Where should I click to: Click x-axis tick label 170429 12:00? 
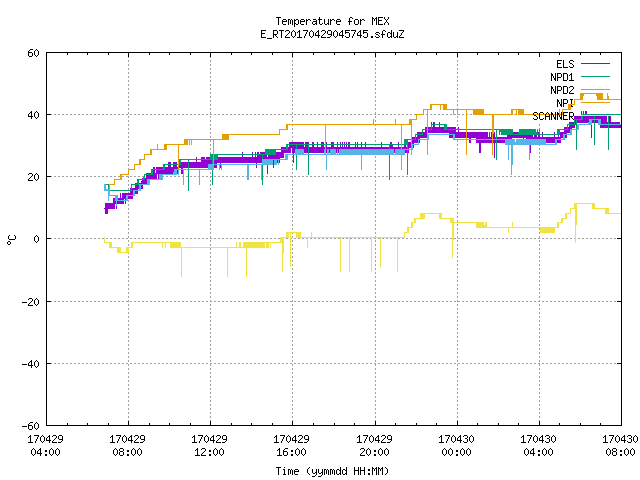click(209, 446)
